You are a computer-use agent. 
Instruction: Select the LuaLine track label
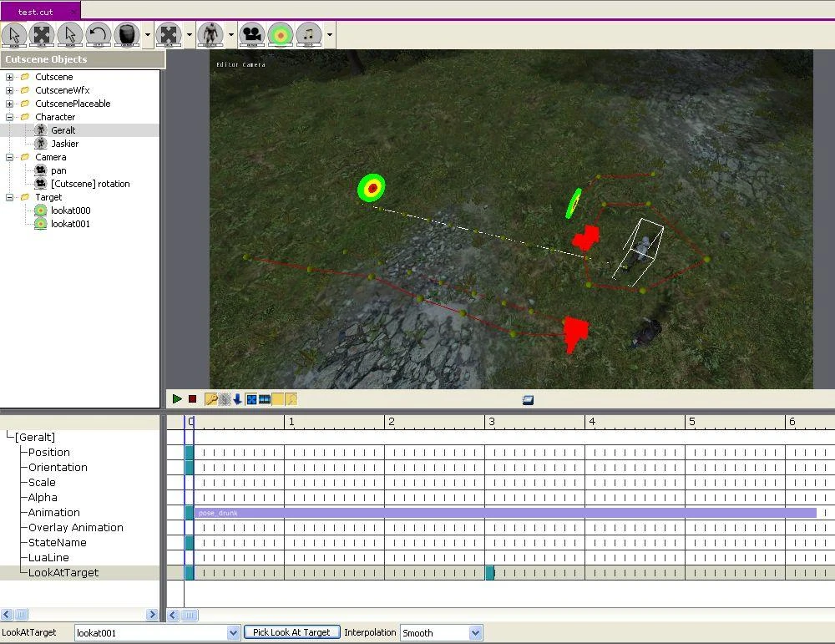coord(48,557)
